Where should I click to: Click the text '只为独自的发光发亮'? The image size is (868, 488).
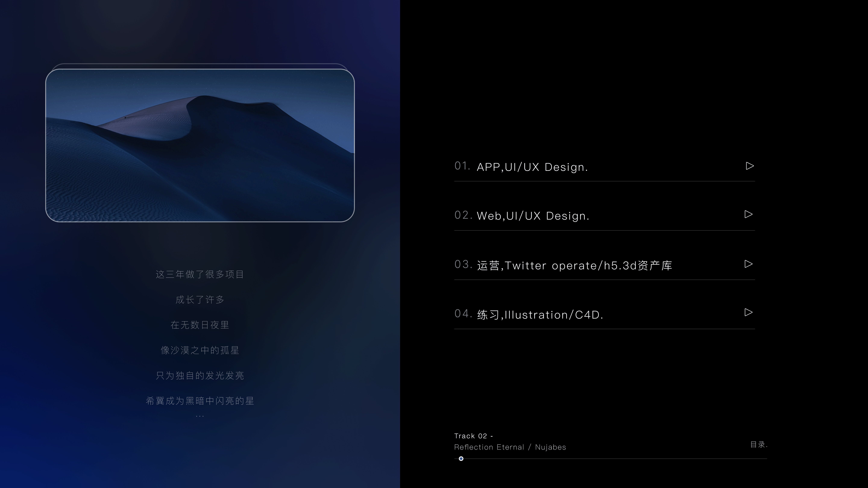pyautogui.click(x=200, y=375)
